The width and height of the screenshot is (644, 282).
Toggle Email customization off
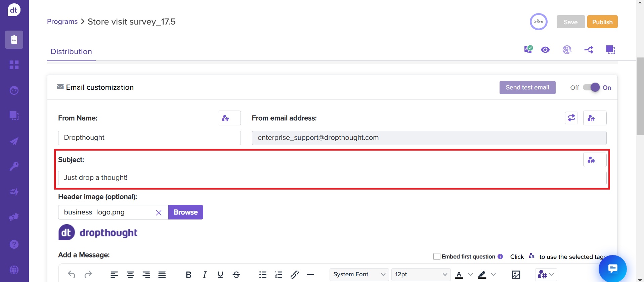[x=591, y=87]
